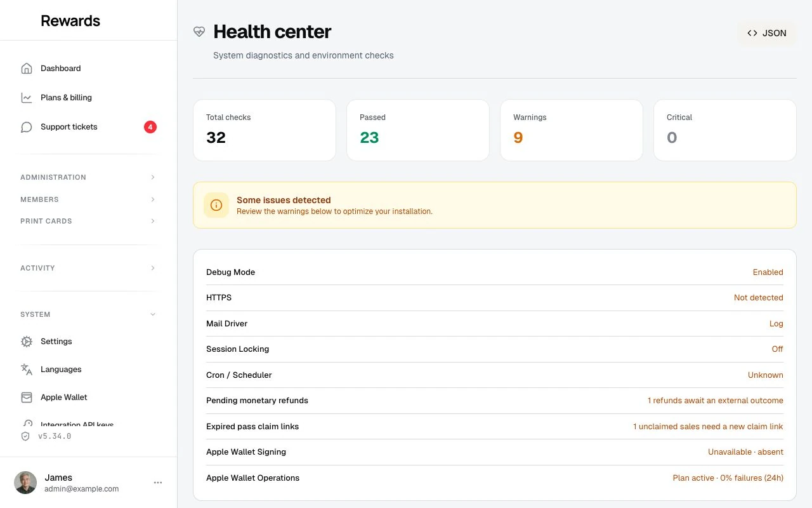The image size is (812, 508).
Task: Click the 'Enabled' status value
Action: 768,272
